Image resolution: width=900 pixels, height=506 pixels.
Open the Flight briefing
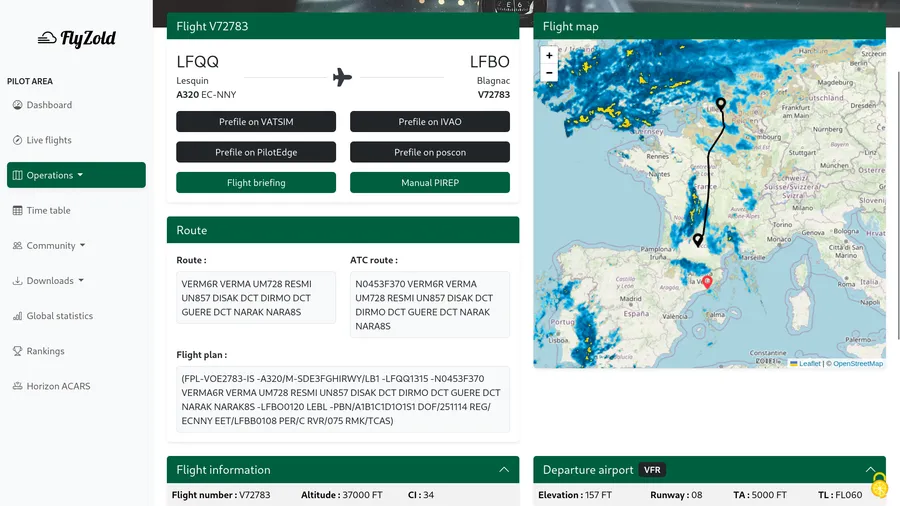[256, 183]
